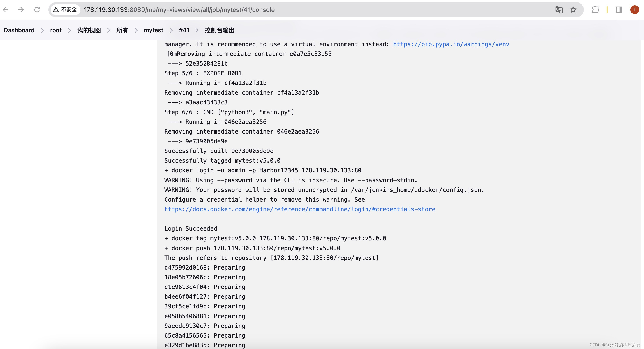
Task: Click the 'e058b5406881: Preparing' line
Action: (x=205, y=316)
